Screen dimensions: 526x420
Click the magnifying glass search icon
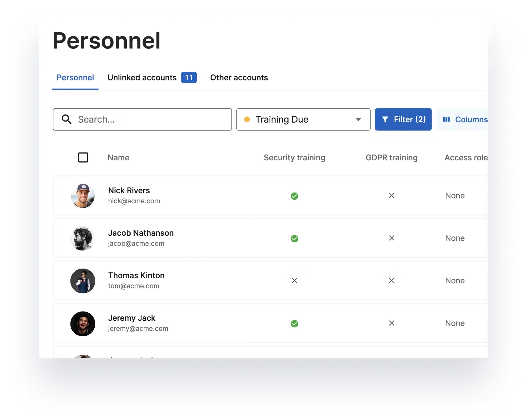coord(66,119)
